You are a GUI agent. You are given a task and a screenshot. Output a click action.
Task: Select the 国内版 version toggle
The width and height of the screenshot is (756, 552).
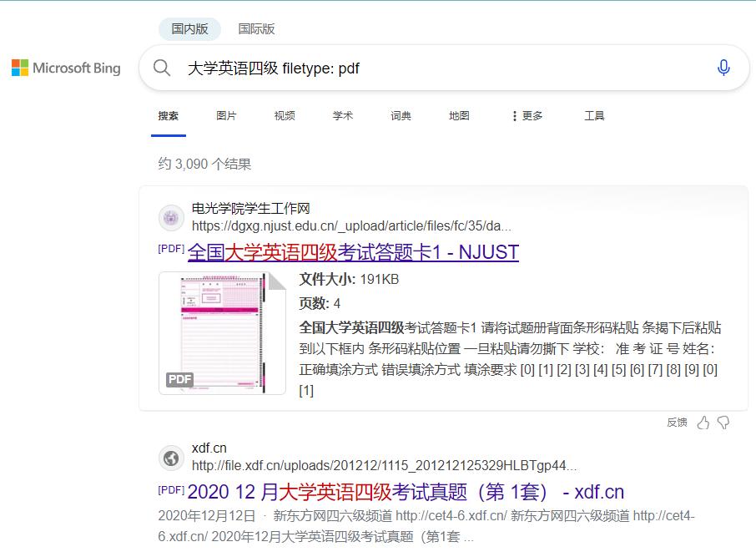click(189, 29)
